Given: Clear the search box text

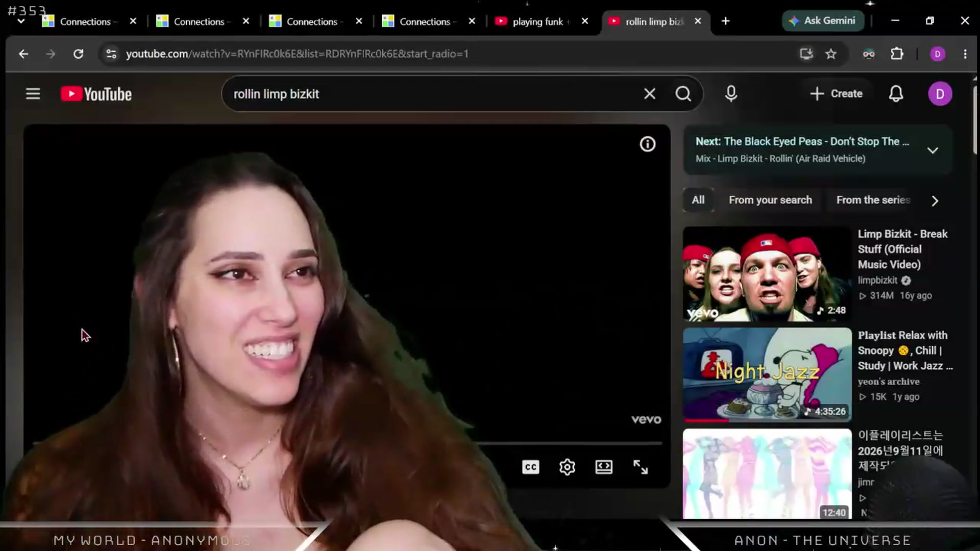Looking at the screenshot, I should click(649, 94).
